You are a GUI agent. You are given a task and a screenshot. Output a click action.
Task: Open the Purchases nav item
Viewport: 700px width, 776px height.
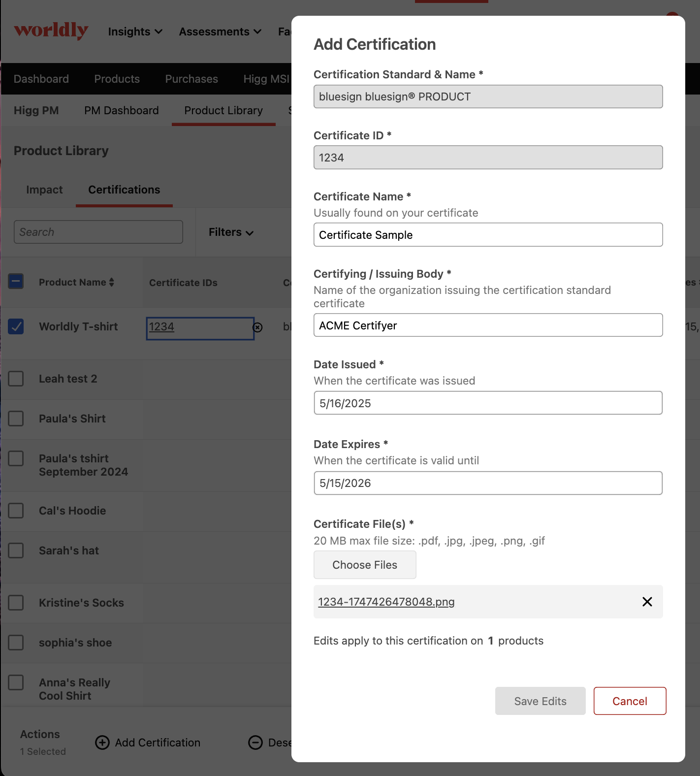pos(191,79)
